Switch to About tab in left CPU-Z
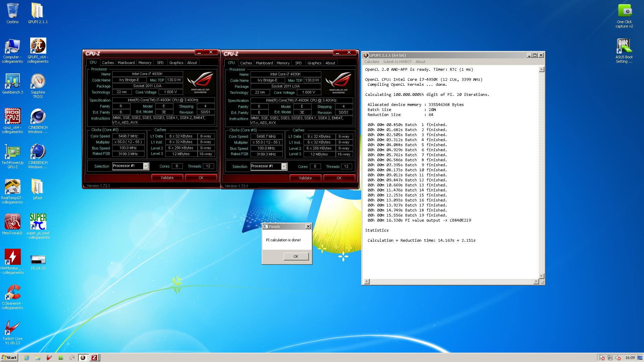Screen dimensions: 644x362 click(x=192, y=63)
